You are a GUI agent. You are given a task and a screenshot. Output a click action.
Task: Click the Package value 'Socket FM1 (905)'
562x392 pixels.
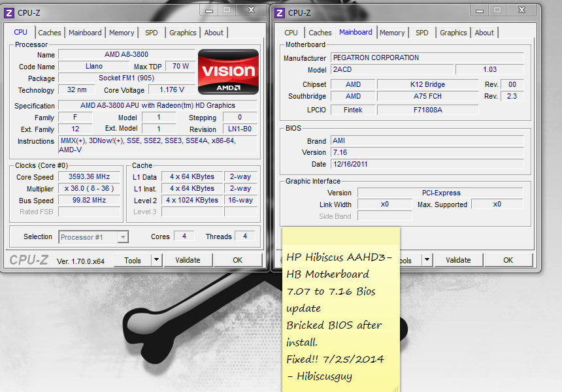tap(127, 78)
